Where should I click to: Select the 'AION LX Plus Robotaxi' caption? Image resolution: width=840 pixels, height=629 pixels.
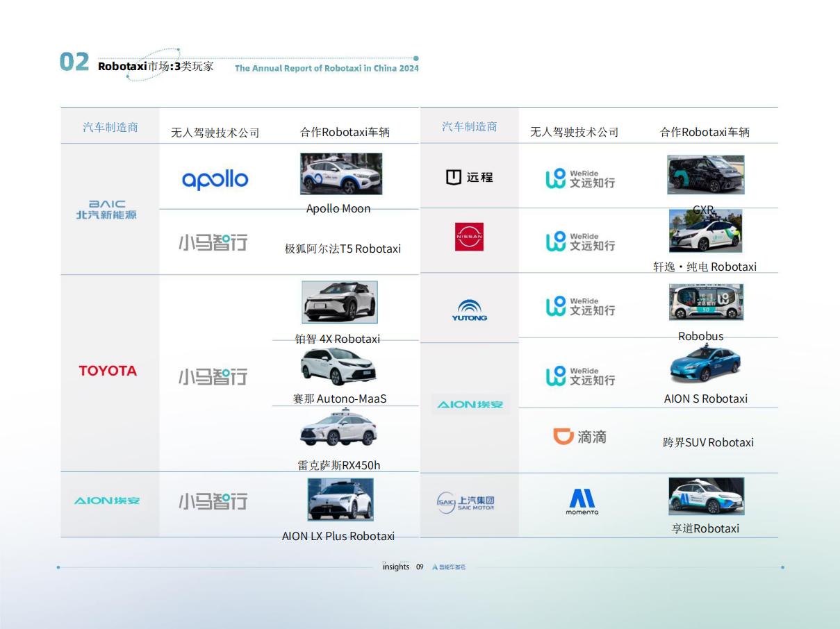338,536
